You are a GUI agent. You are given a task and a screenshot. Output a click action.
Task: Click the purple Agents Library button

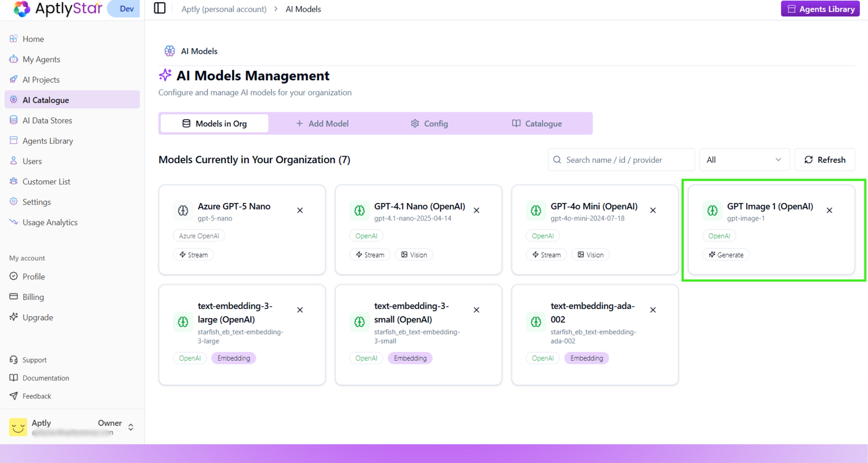[x=820, y=9]
